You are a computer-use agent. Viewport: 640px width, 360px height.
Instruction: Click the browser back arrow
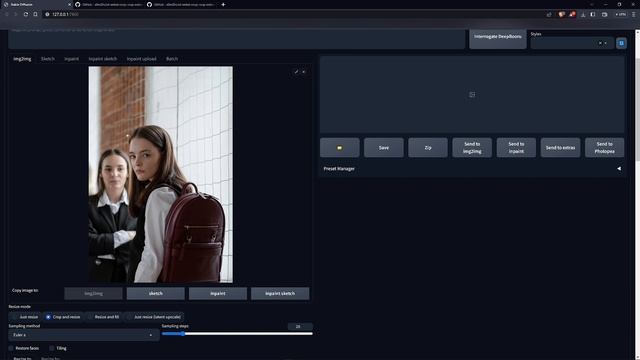click(7, 14)
